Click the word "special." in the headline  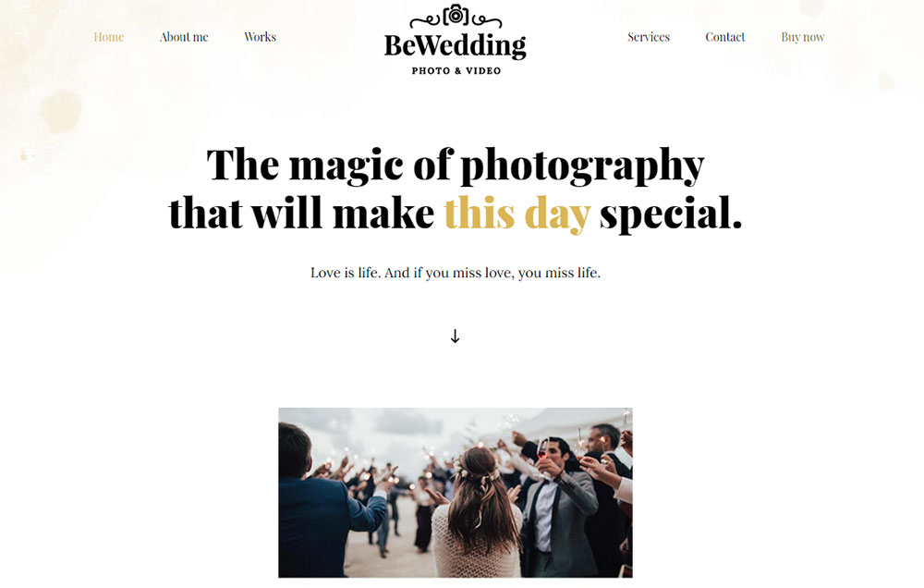coord(671,214)
